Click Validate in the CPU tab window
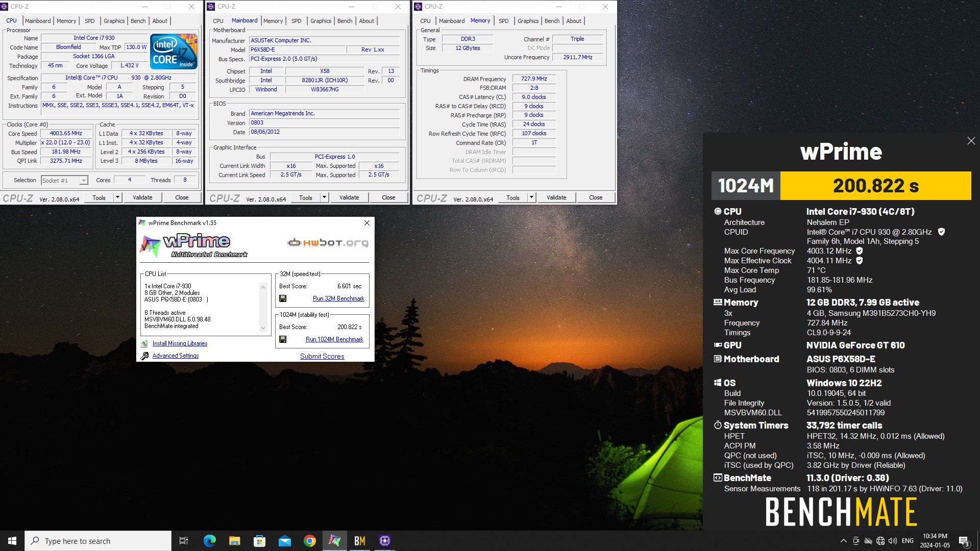The image size is (980, 551). (x=142, y=197)
